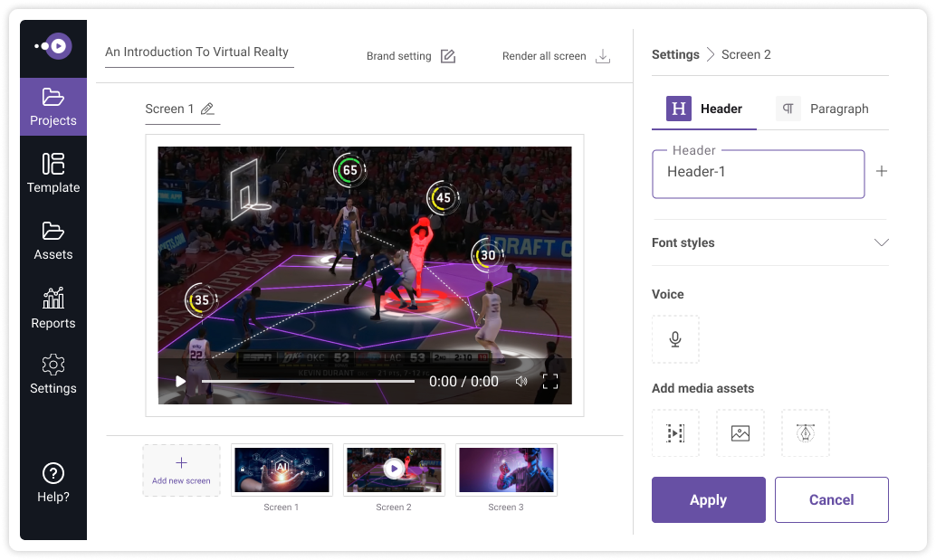This screenshot has width=936, height=560.
Task: Click the Apply button
Action: coord(709,499)
